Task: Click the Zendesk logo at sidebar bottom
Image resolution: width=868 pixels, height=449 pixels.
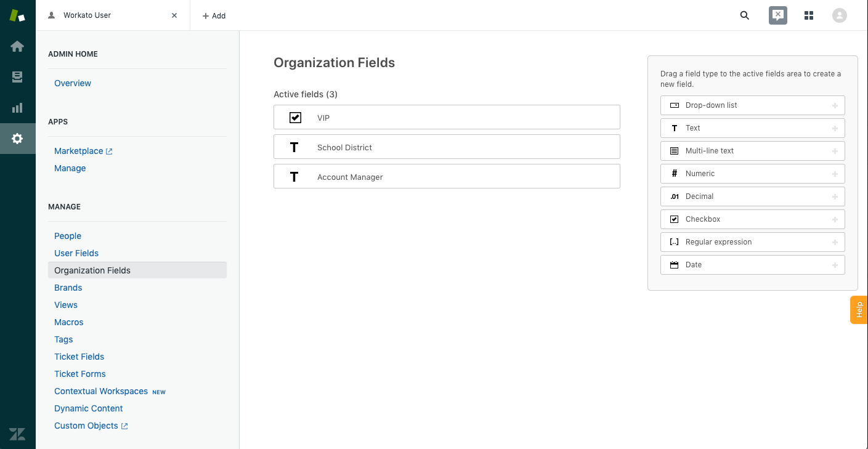Action: coord(17,434)
